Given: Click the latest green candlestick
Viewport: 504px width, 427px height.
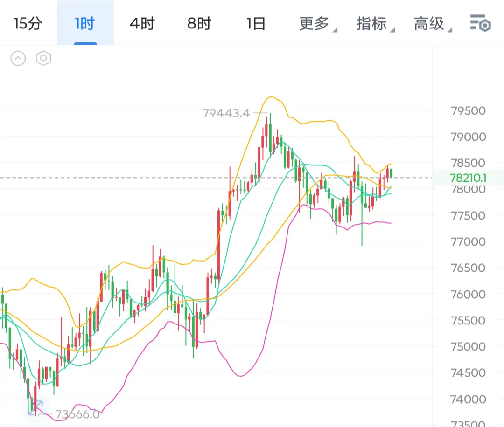Looking at the screenshot, I should pos(391,173).
